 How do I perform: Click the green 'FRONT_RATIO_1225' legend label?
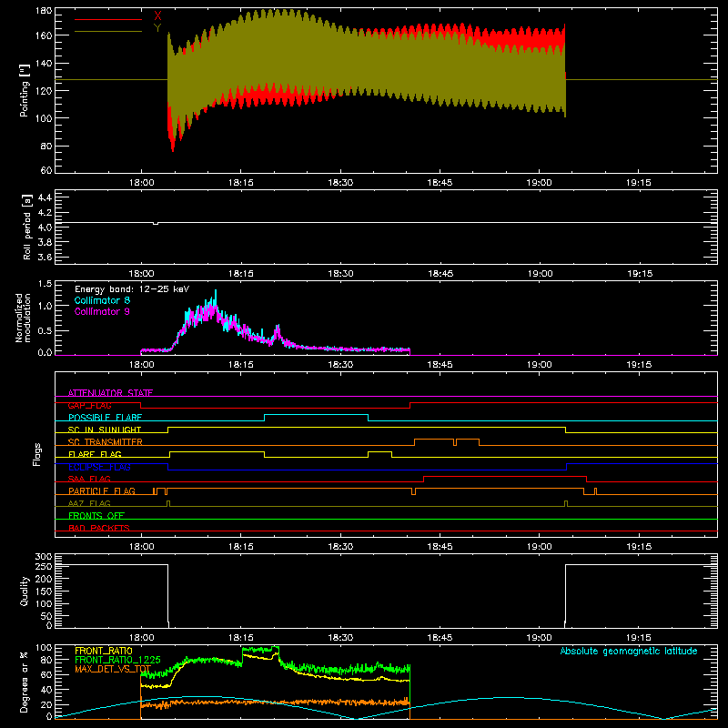click(x=117, y=660)
